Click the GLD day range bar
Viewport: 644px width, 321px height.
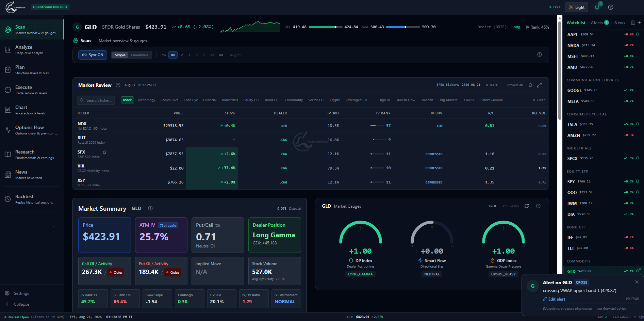click(325, 27)
